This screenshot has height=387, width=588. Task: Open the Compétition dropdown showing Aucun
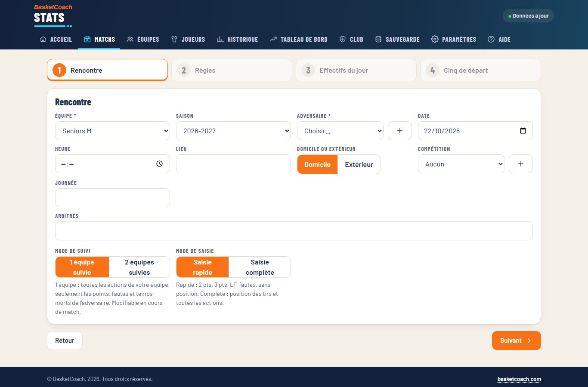(461, 164)
